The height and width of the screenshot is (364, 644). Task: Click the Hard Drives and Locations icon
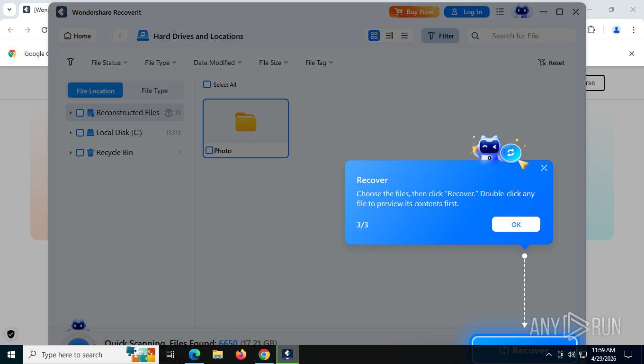(x=143, y=36)
